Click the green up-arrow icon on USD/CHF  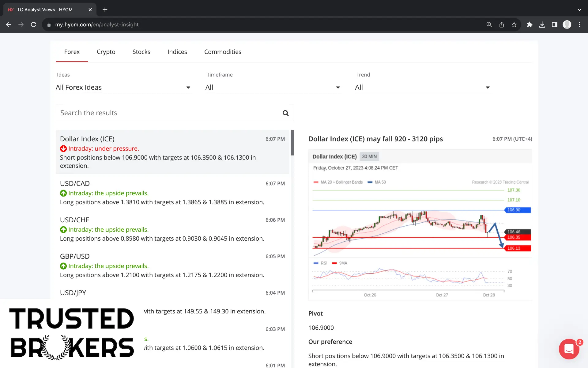coord(63,230)
